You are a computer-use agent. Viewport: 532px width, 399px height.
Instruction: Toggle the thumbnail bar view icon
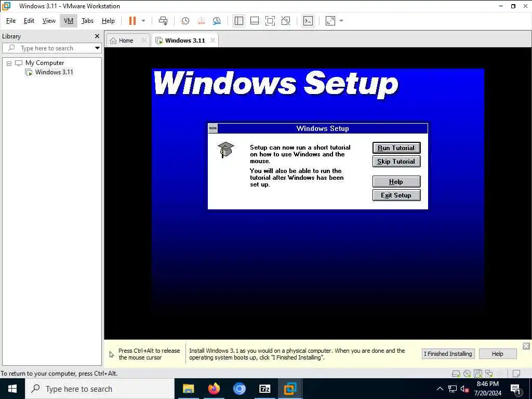[255, 21]
